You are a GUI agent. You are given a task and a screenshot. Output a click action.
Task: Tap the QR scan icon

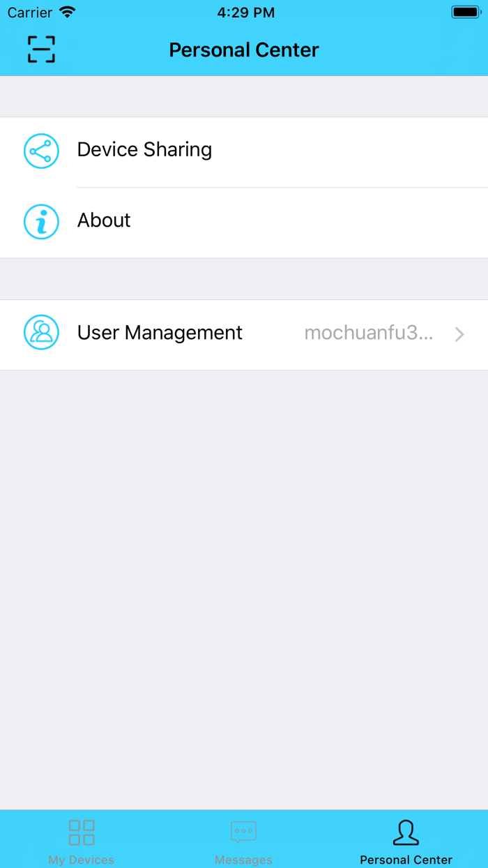(41, 49)
